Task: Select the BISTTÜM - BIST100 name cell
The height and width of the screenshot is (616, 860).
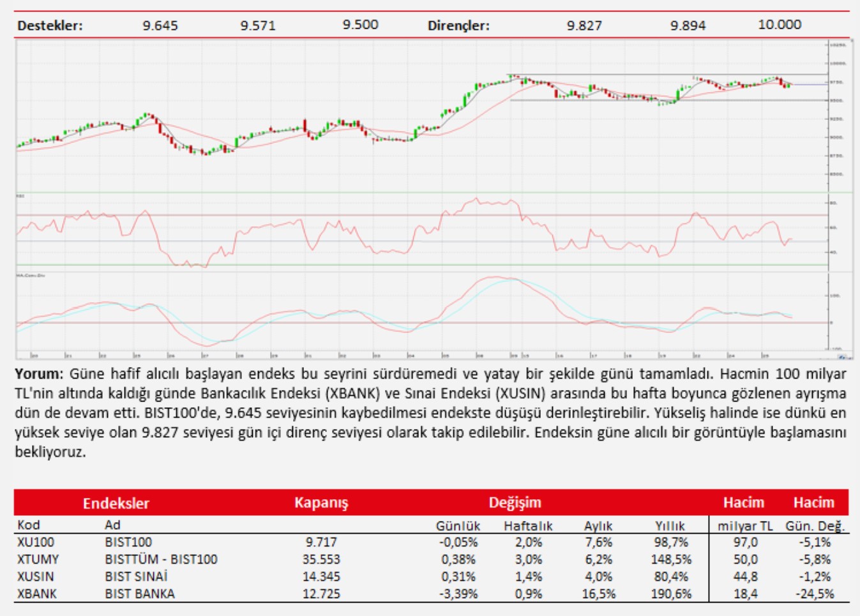Action: [x=161, y=559]
